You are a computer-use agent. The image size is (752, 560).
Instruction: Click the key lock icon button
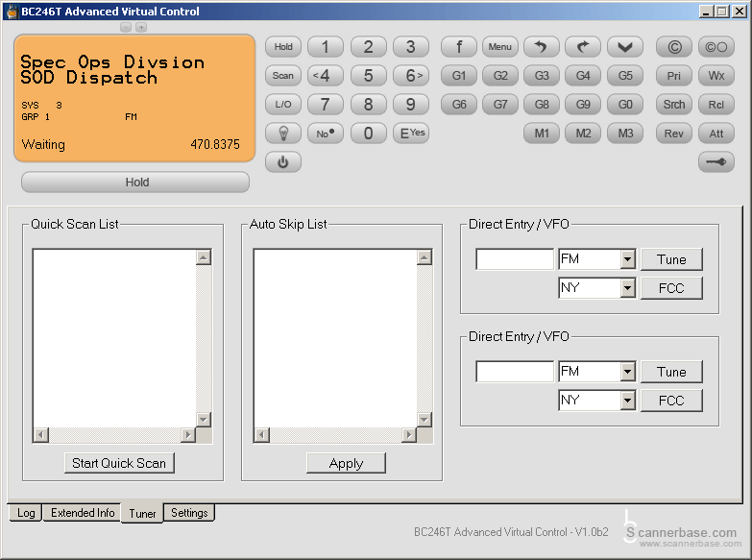(716, 162)
